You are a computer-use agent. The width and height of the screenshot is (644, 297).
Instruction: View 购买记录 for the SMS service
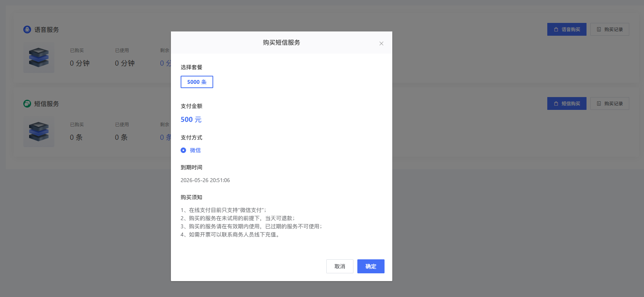[x=609, y=104]
